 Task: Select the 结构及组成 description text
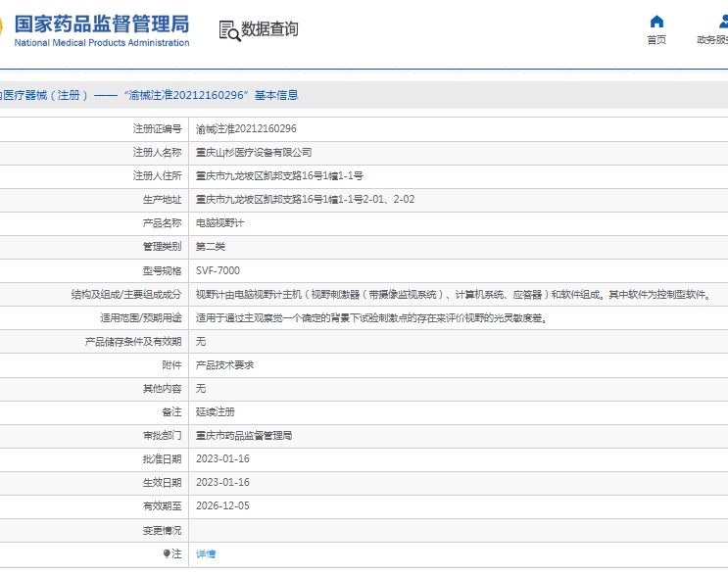(x=454, y=294)
